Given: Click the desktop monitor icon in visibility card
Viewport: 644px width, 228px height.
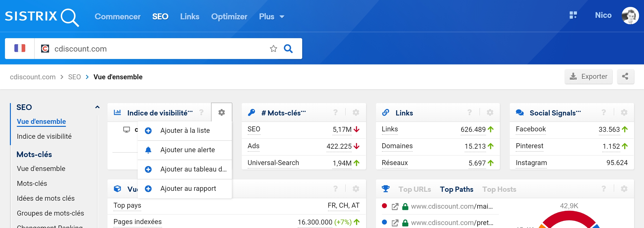Looking at the screenshot, I should [x=127, y=130].
